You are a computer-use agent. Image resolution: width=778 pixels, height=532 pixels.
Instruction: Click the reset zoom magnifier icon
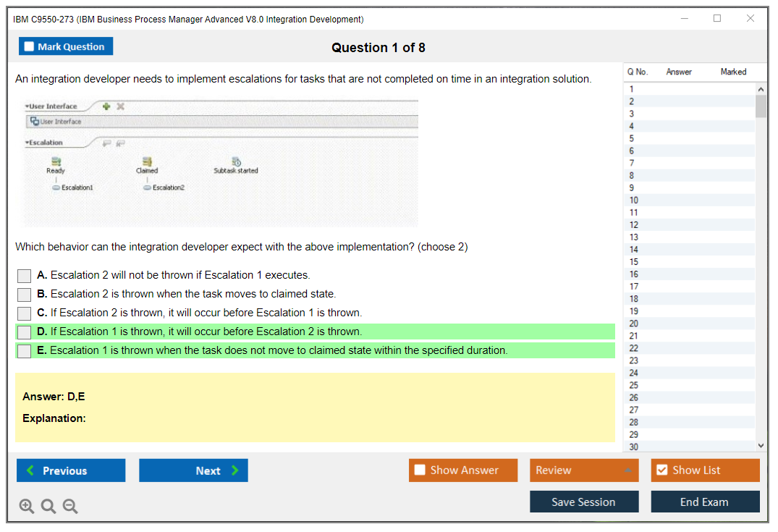[x=48, y=507]
